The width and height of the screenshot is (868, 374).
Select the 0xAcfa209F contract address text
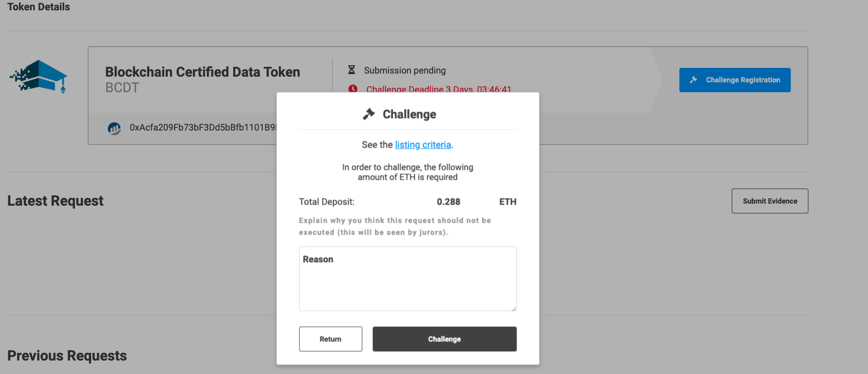click(202, 127)
